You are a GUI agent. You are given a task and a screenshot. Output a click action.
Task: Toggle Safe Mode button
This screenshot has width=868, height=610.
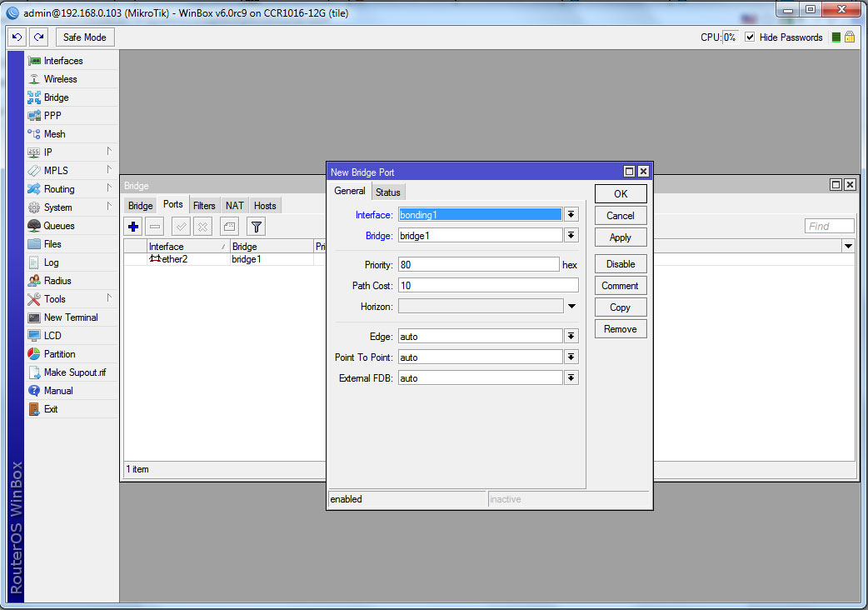(84, 37)
